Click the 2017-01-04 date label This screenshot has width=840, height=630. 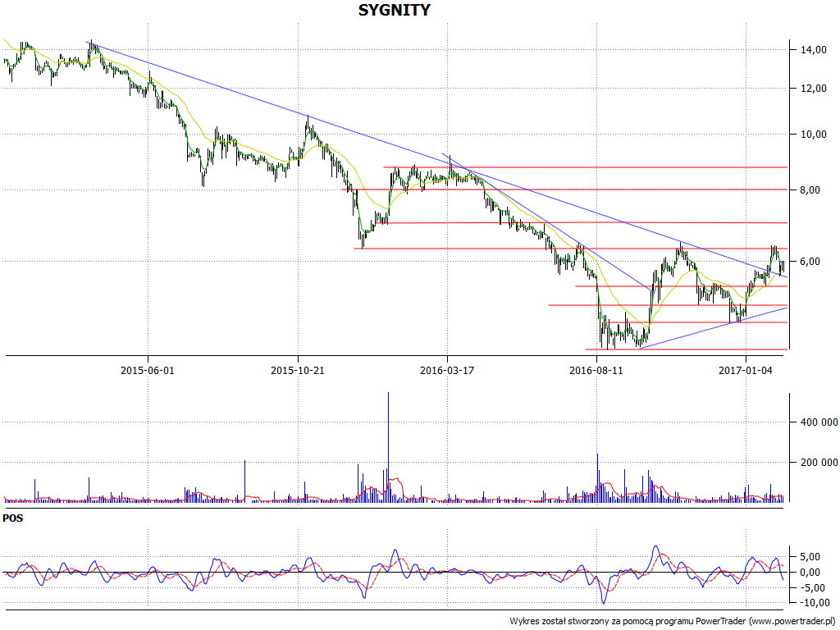coord(746,370)
